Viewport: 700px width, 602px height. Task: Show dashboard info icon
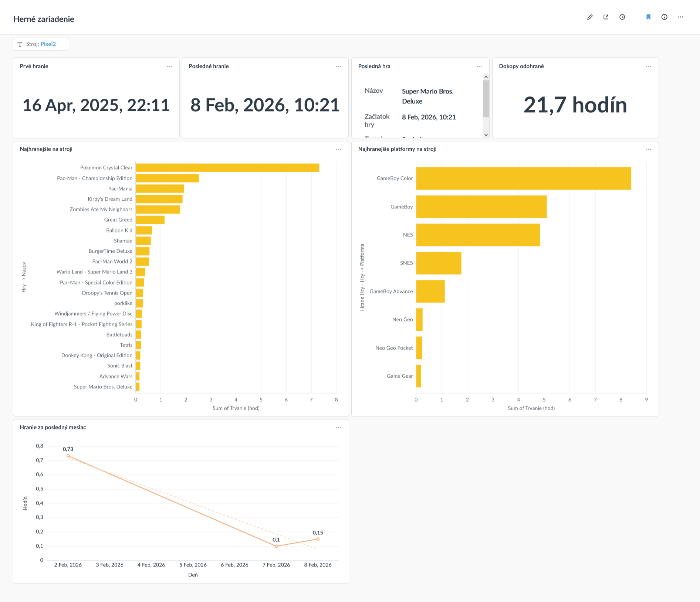[665, 17]
